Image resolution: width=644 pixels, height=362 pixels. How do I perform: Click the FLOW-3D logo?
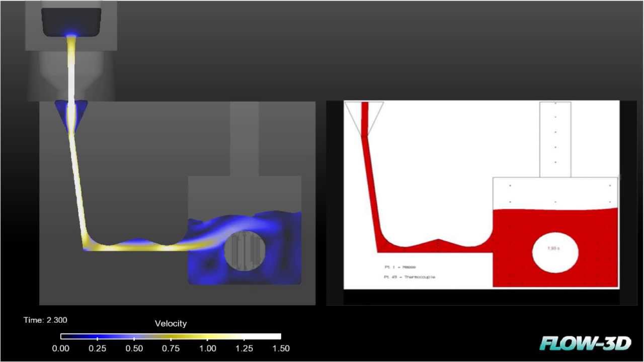coord(585,343)
